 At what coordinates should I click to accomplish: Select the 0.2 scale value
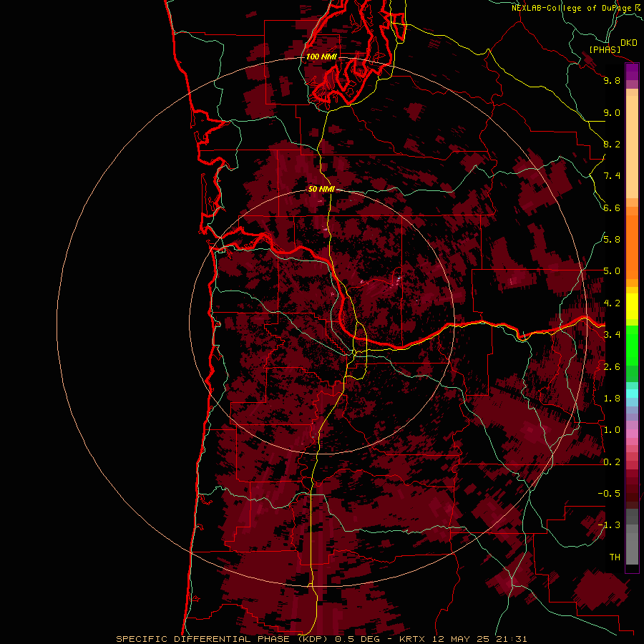point(612,462)
